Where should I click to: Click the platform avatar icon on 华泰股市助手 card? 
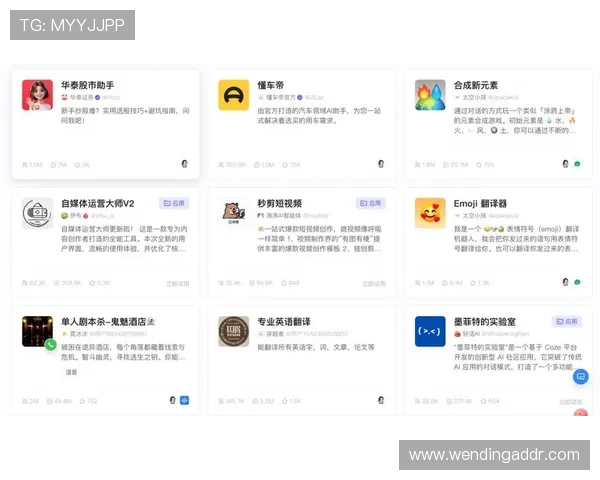[x=184, y=164]
